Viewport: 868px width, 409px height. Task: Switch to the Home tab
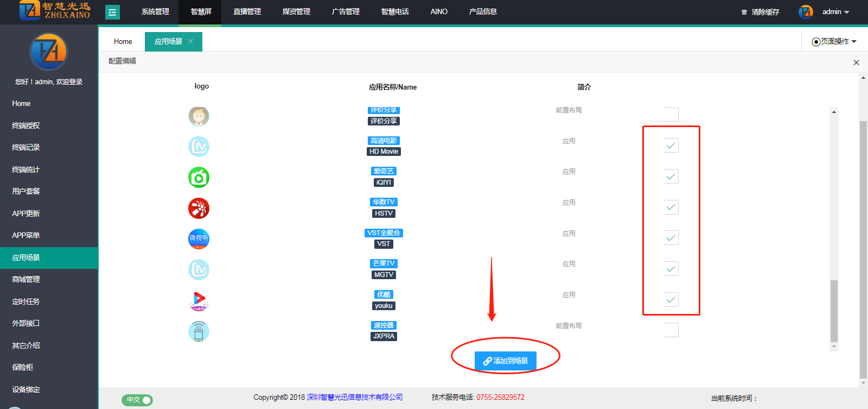pos(123,41)
